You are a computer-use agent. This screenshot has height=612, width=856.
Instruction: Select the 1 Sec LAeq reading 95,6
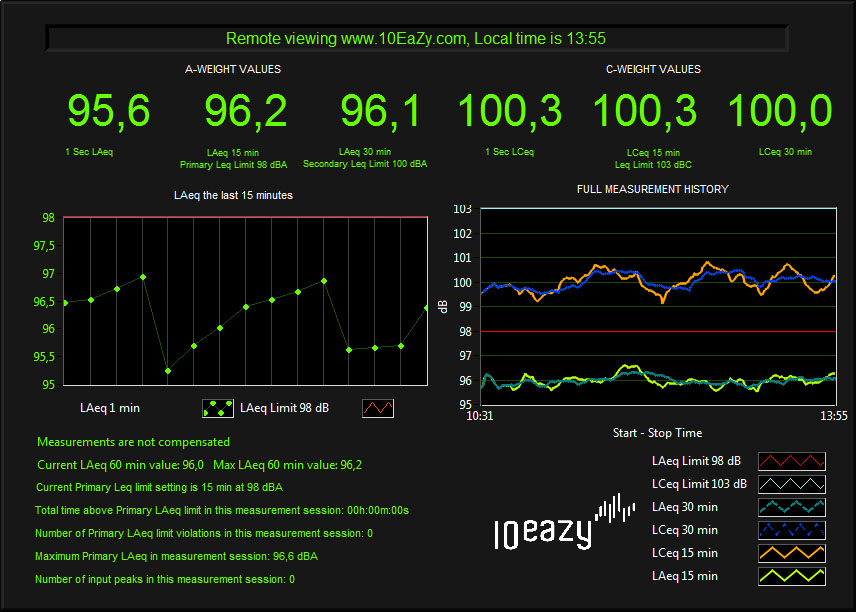tap(109, 111)
